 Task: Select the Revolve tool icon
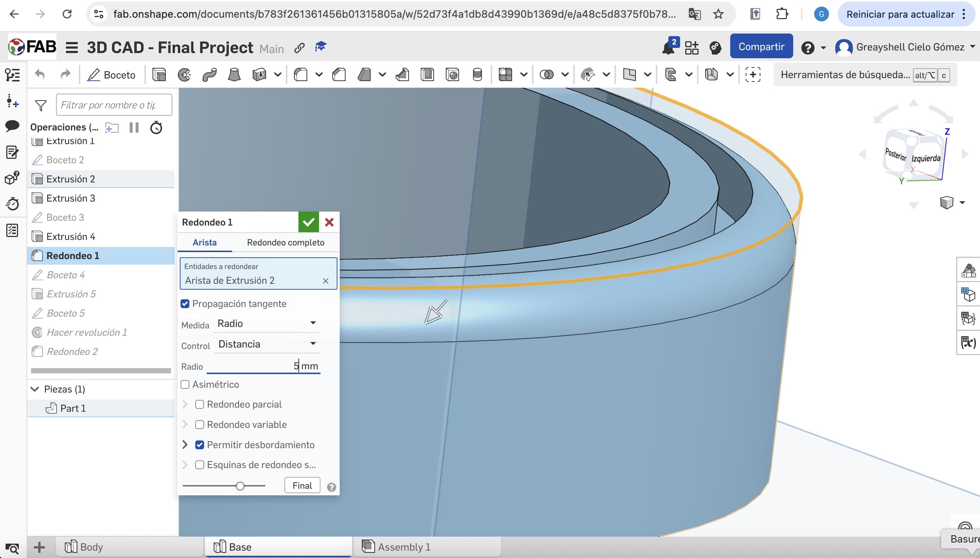click(x=184, y=74)
